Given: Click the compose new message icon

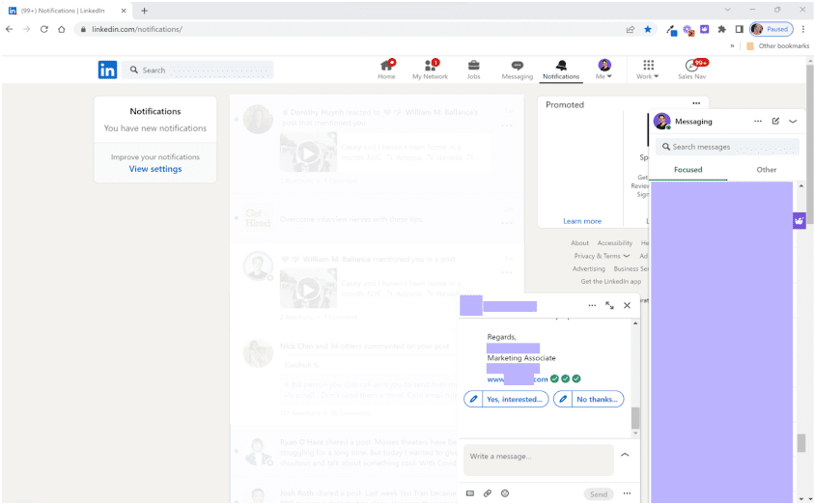Looking at the screenshot, I should click(x=775, y=122).
